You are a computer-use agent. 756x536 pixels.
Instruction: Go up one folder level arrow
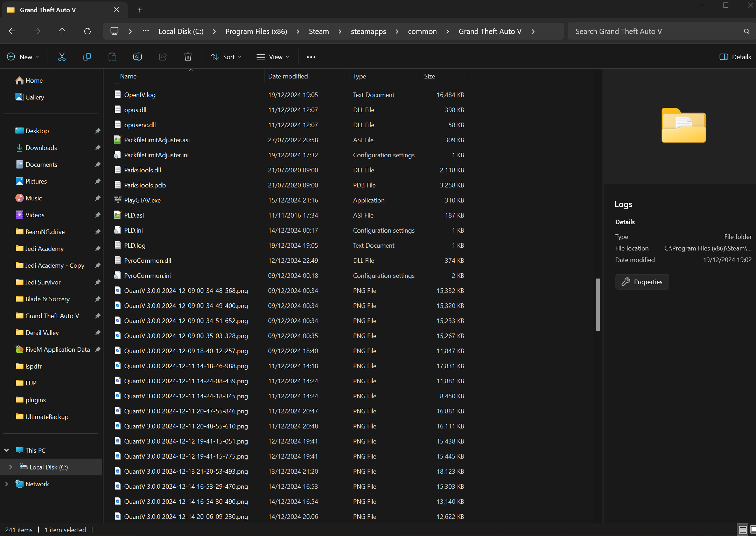pos(62,31)
